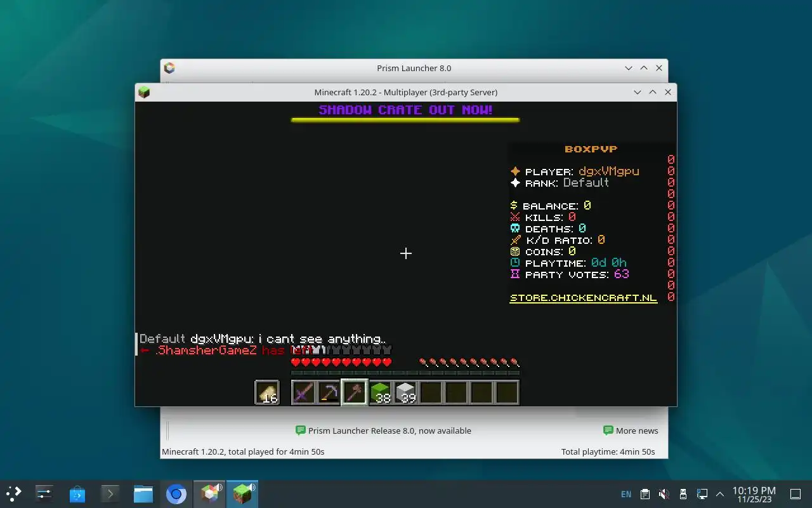Click the SHADOW CRATE OUT NOW! banner text

pos(405,110)
